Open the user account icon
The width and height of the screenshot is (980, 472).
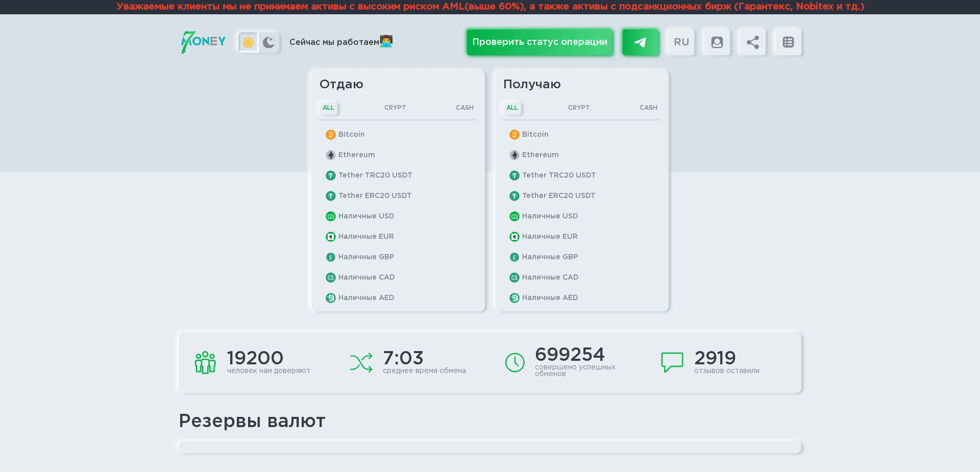coord(716,42)
